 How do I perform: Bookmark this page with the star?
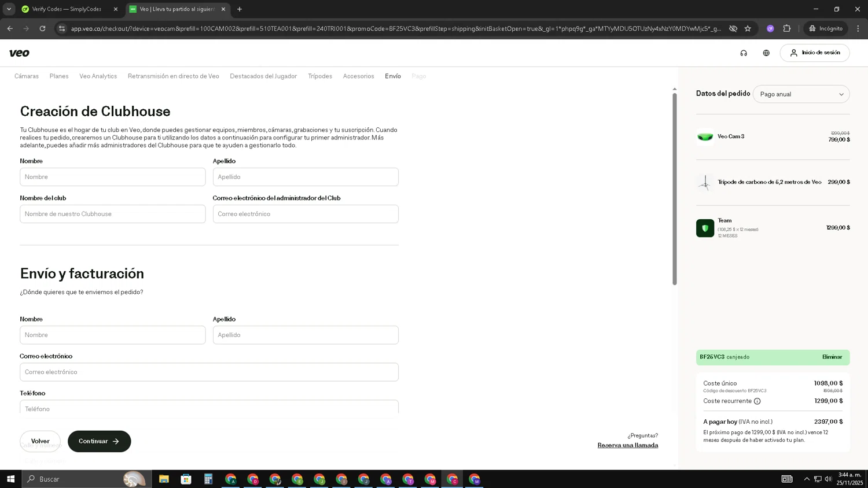point(748,28)
